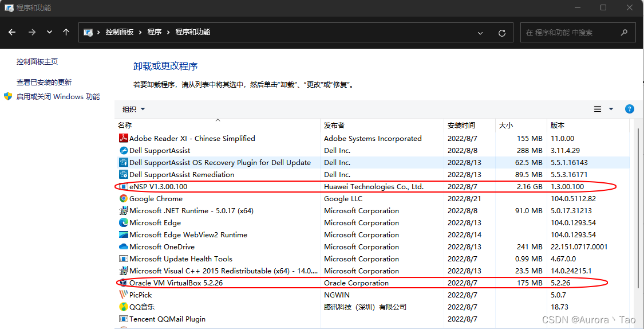Go forward with the forward arrow
Viewport: 644px width, 329px height.
32,32
